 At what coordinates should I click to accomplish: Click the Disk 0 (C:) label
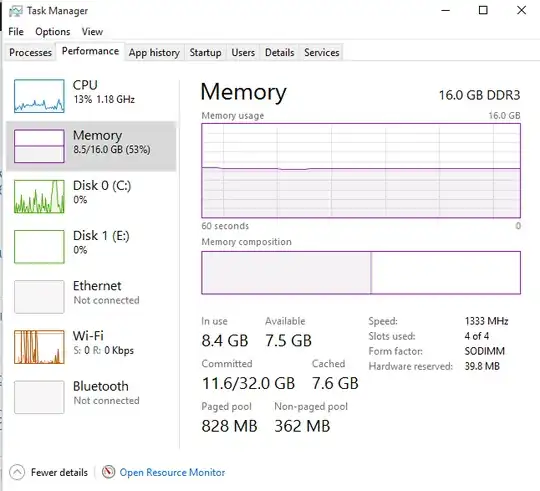click(x=102, y=186)
